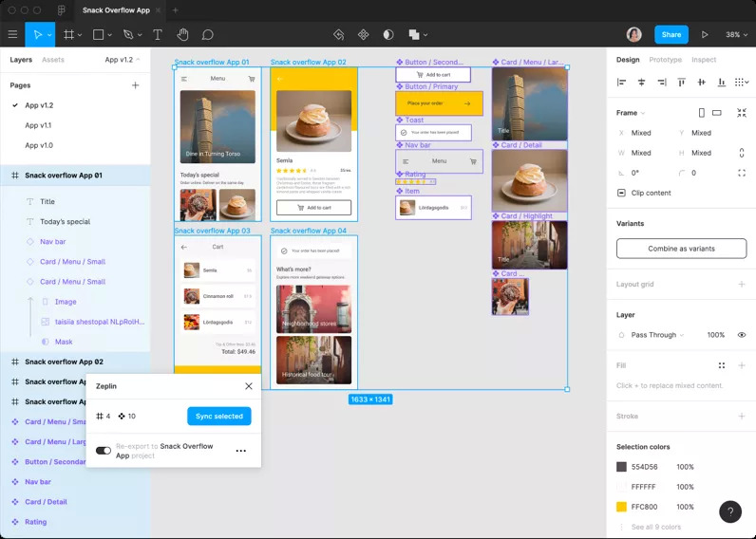Add a new page with plus icon
Screen dimensions: 756x539
click(x=135, y=85)
